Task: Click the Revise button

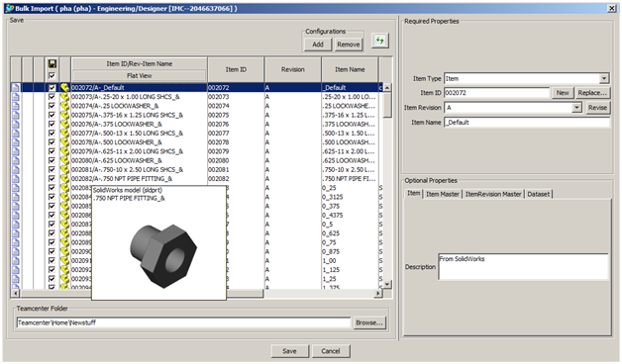Action: [x=597, y=108]
